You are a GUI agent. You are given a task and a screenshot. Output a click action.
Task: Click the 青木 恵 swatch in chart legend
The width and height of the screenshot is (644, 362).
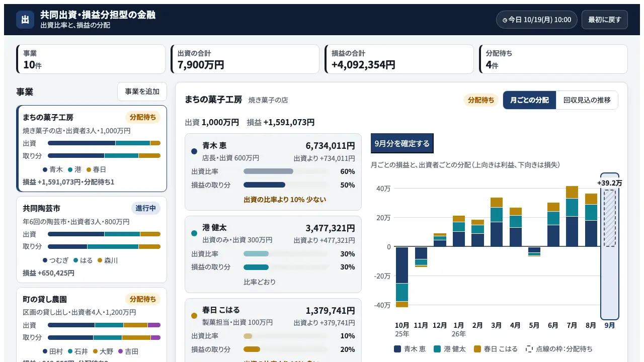click(397, 348)
